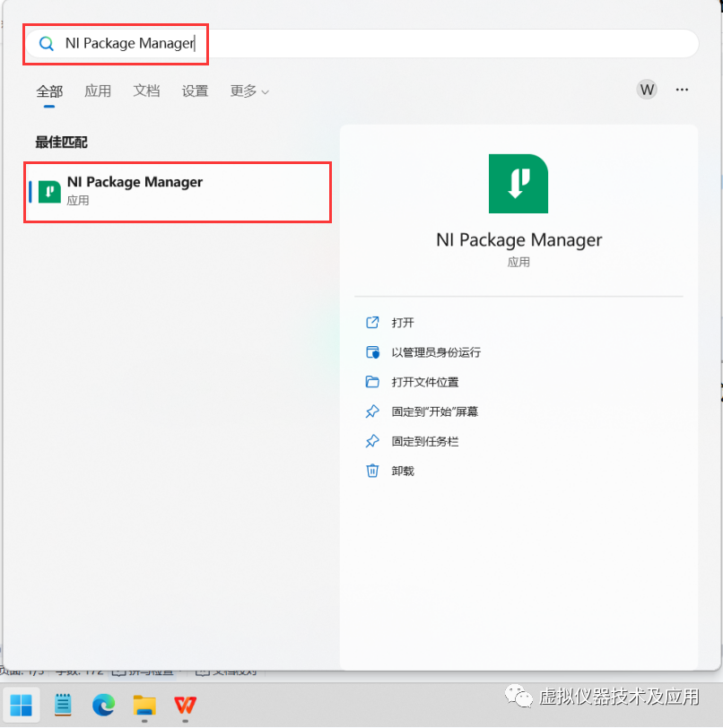The image size is (723, 728).
Task: Switch to the 应用 tab
Action: point(98,91)
